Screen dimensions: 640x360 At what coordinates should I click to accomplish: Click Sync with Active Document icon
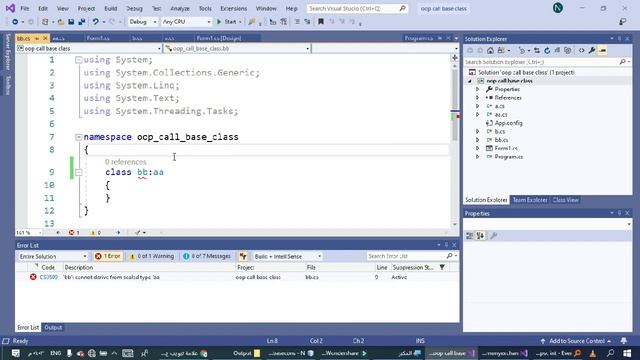click(537, 50)
